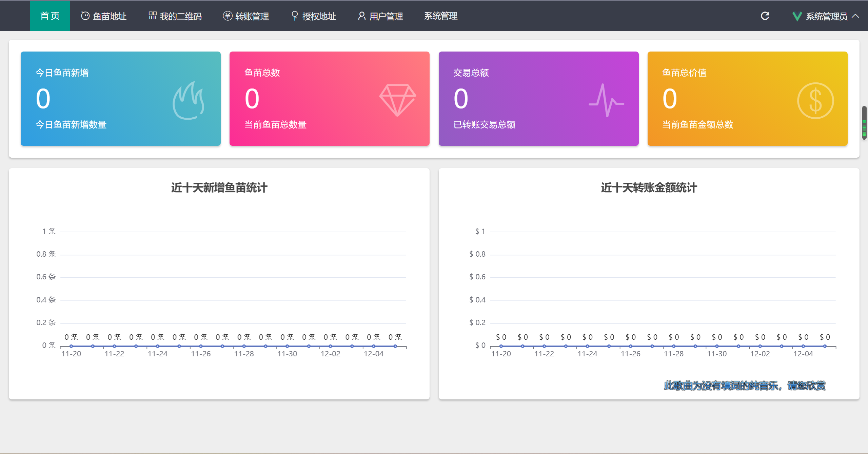Click the dollar coin icon on 鱼苗总价值 card
Image resolution: width=868 pixels, height=454 pixels.
click(x=815, y=101)
